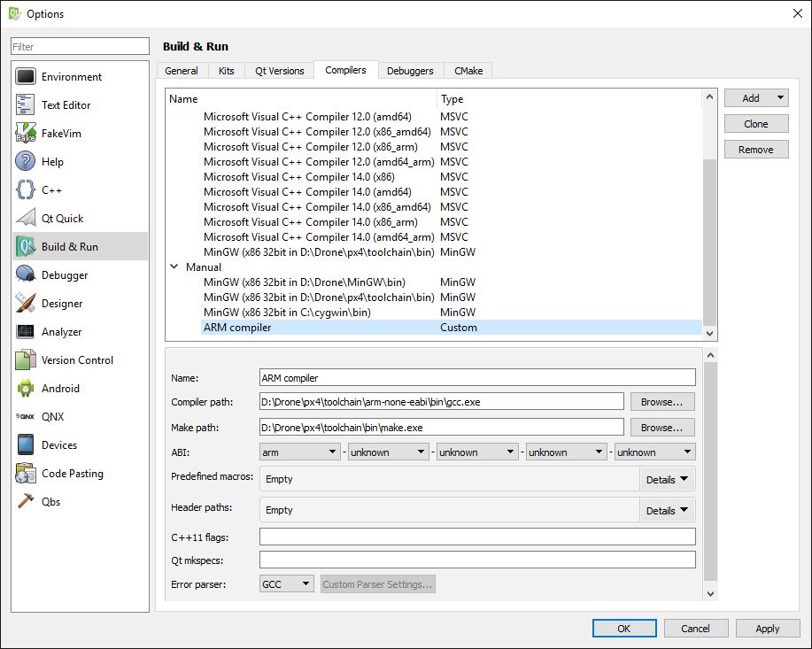Click Custom Parser Settings button
Screen dimensions: 812x649
(377, 584)
